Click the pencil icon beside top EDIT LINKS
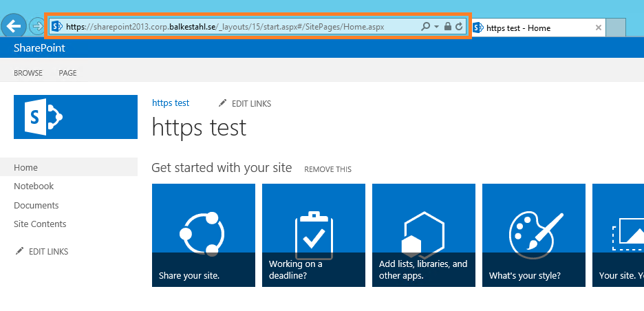 [222, 103]
